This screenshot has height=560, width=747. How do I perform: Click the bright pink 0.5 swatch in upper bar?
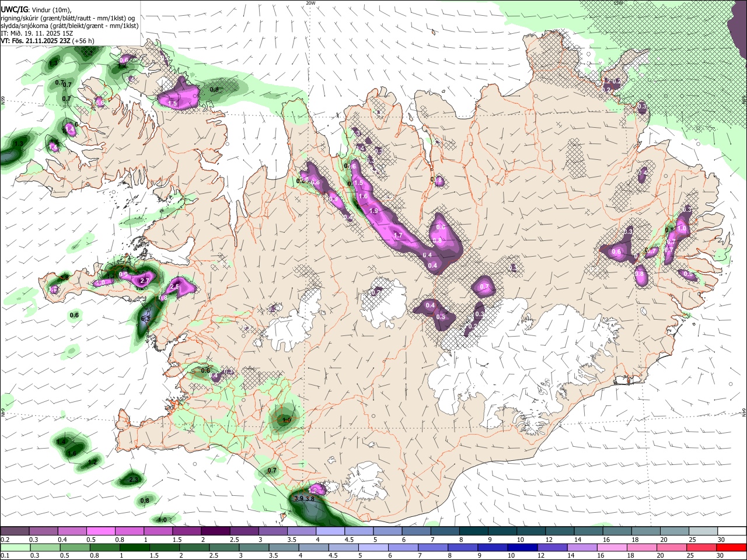coord(100,531)
